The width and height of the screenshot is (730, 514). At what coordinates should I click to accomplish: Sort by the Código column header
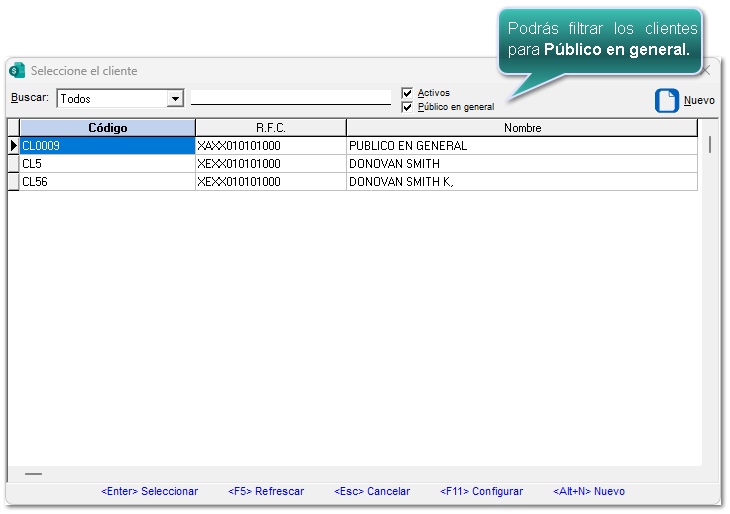107,128
